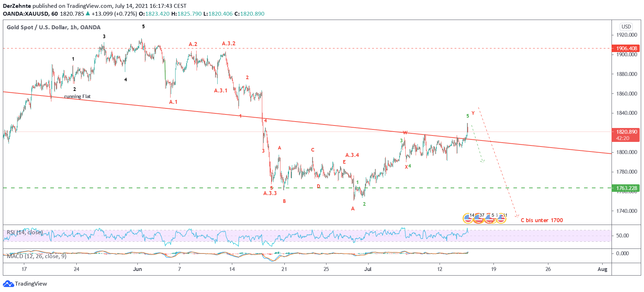Click the red current price label 1820.890
The image size is (644, 292).
626,132
